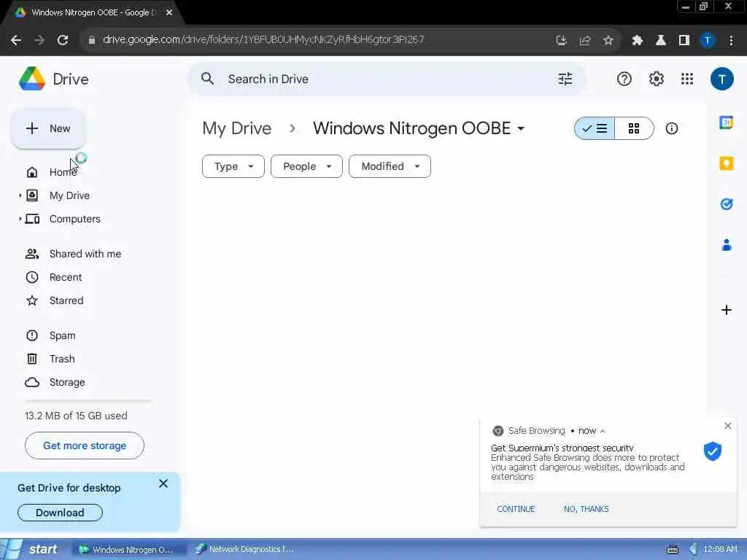Open the Google apps grid
Viewport: 747px width, 560px height.
coord(687,79)
